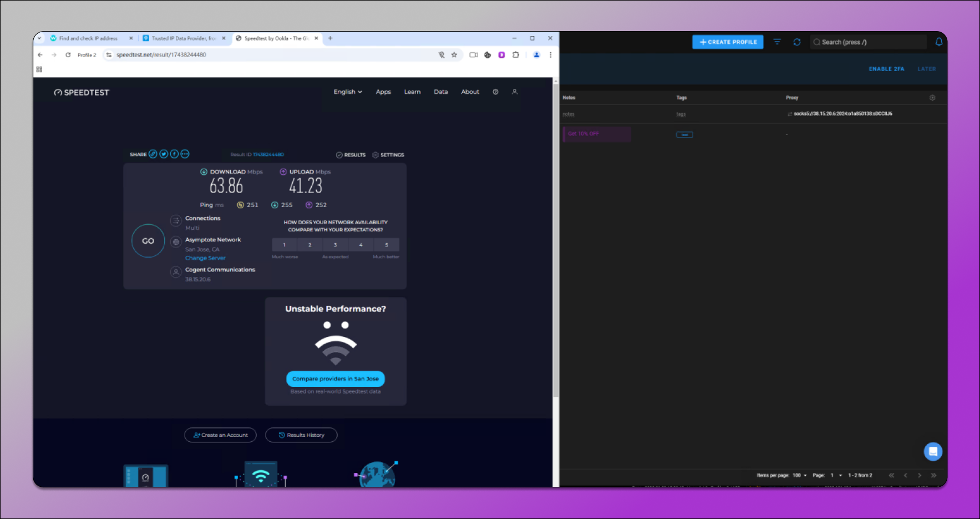Open the filter icon in profile manager

click(x=777, y=42)
